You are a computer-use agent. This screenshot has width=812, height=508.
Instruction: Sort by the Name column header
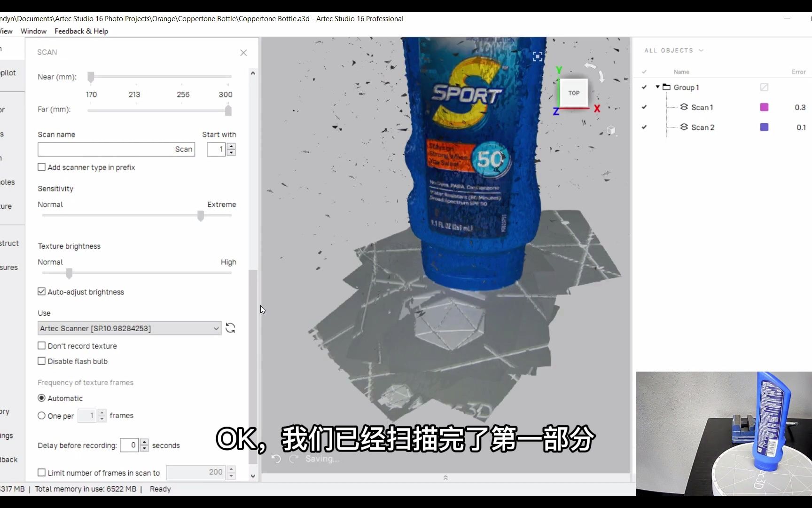[681, 72]
